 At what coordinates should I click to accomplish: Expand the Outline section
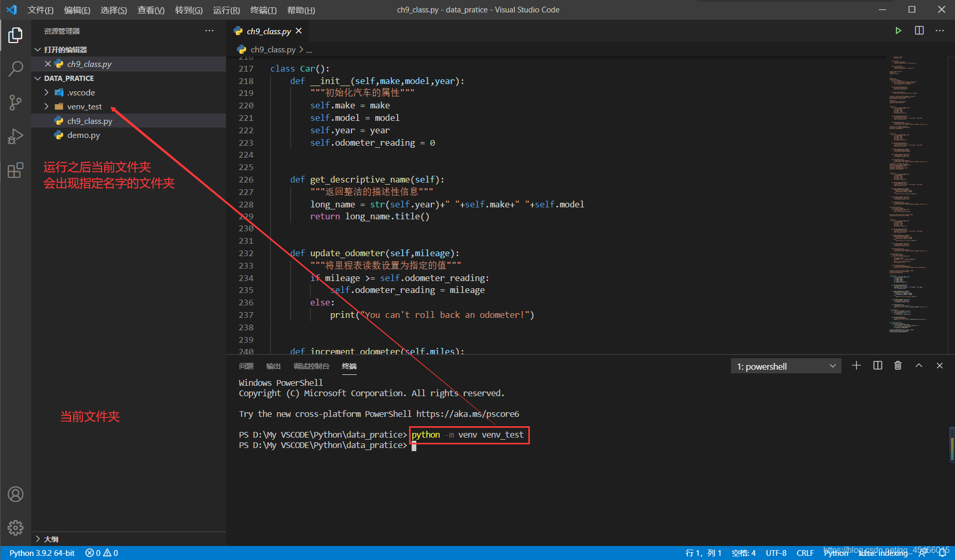(x=38, y=539)
